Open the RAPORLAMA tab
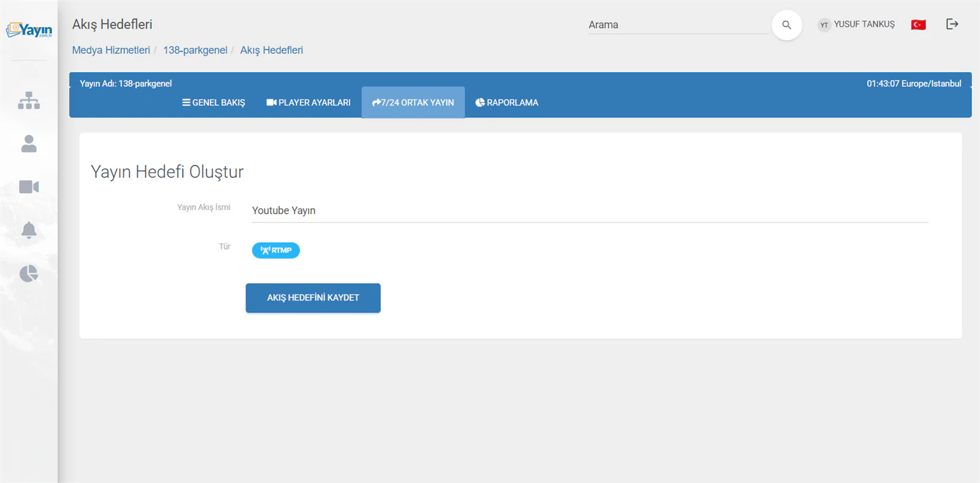 [x=507, y=102]
